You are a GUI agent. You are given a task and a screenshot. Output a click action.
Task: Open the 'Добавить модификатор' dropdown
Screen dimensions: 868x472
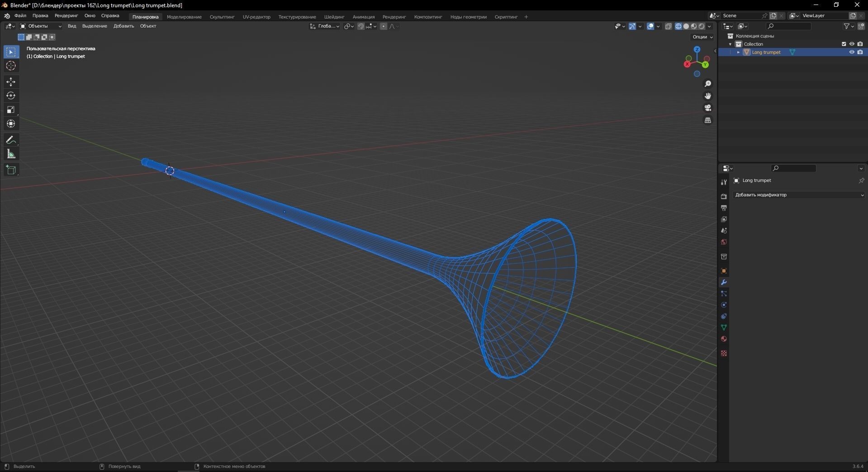point(798,195)
